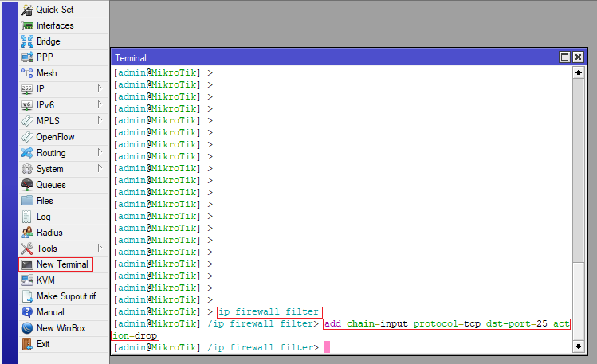Open the Quick Set menu item

55,10
